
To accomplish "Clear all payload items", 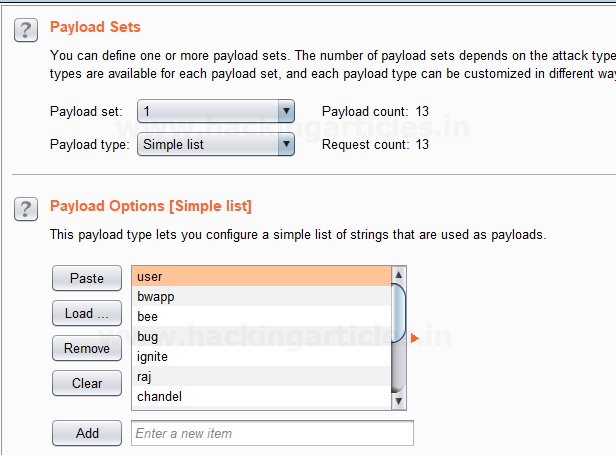I will (87, 383).
